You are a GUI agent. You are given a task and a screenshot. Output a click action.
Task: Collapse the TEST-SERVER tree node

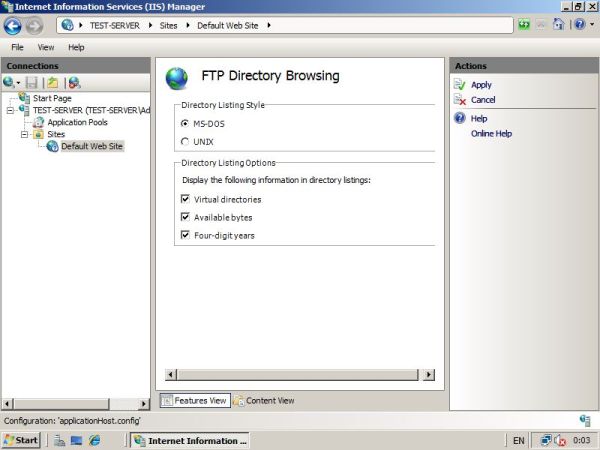[10, 111]
